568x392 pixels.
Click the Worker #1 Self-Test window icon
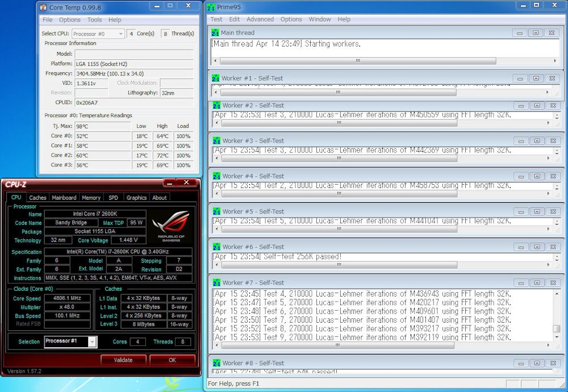(215, 78)
